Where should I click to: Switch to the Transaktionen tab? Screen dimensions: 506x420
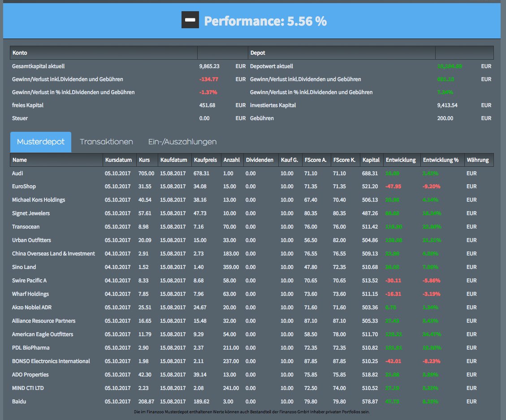106,142
